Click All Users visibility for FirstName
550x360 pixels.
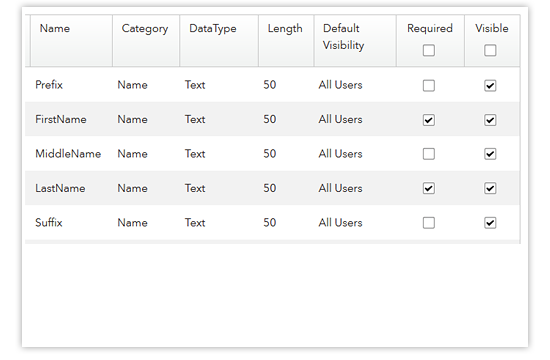[x=340, y=119]
